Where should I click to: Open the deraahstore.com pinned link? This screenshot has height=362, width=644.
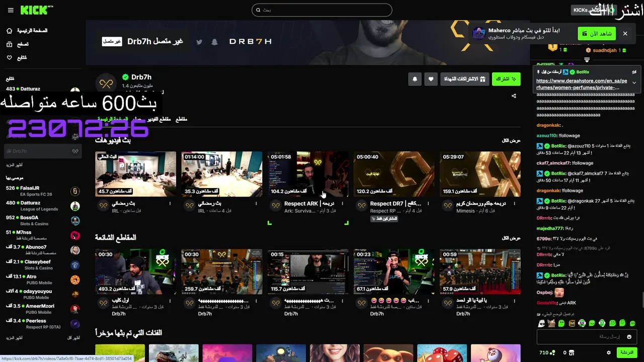tap(582, 84)
